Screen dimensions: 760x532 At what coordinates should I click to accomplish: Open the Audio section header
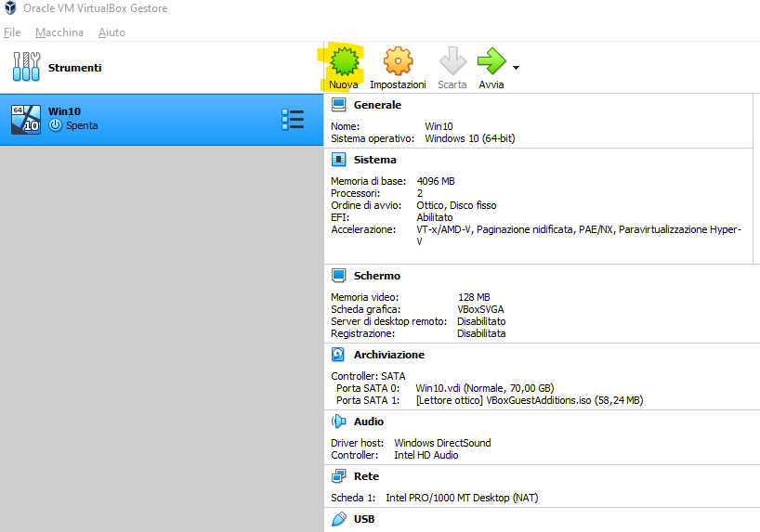(x=368, y=422)
